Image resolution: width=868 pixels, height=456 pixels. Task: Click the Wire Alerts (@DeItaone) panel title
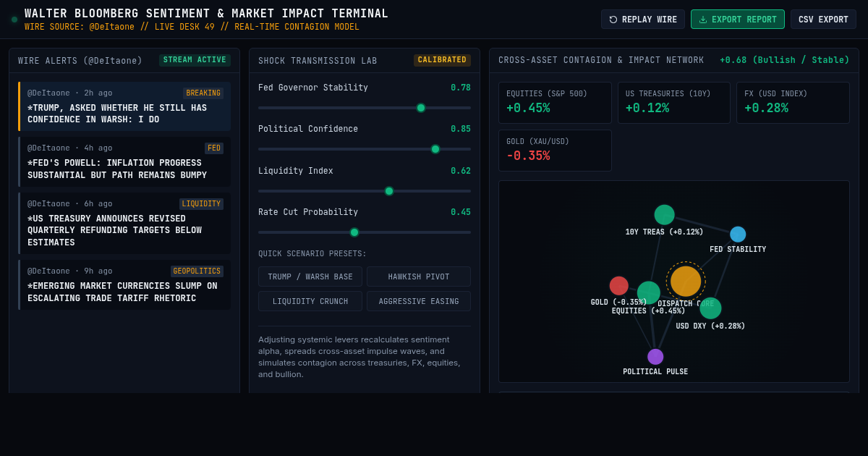(x=80, y=61)
